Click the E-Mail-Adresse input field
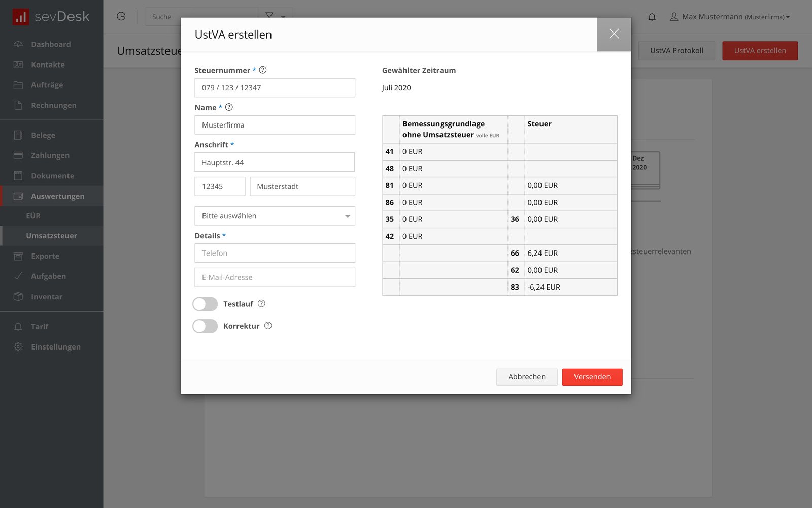 pos(275,277)
